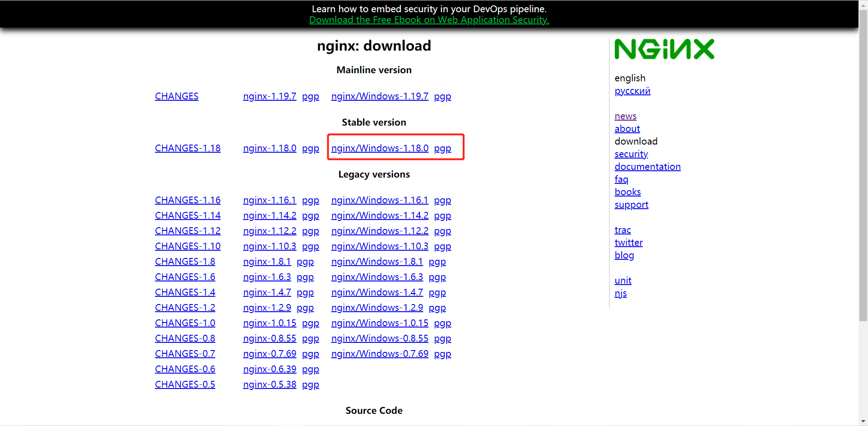Open the twitter link
The image size is (868, 426).
tap(628, 243)
